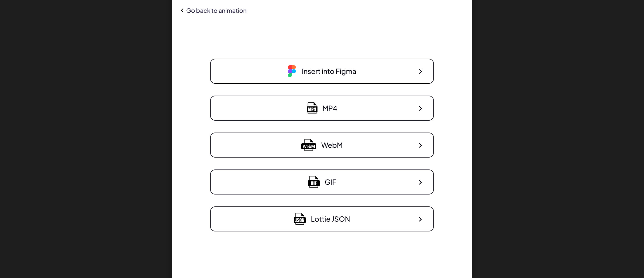Click the 'MP4' text label
This screenshot has width=644, height=278.
pos(330,108)
